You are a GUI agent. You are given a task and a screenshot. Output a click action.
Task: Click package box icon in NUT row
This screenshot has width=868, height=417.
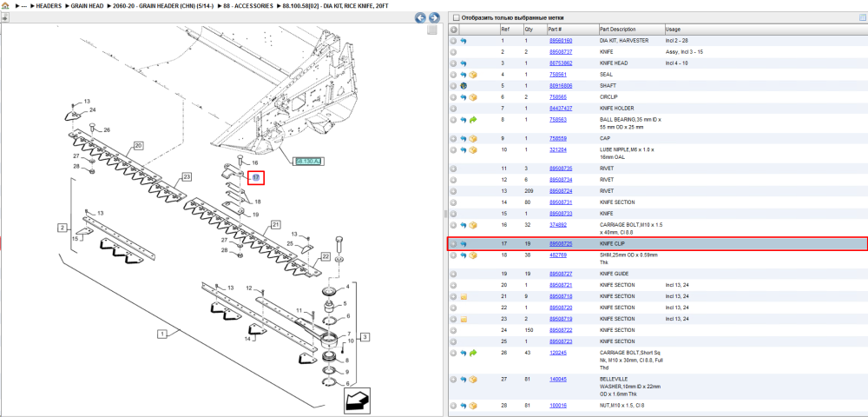[x=473, y=406]
